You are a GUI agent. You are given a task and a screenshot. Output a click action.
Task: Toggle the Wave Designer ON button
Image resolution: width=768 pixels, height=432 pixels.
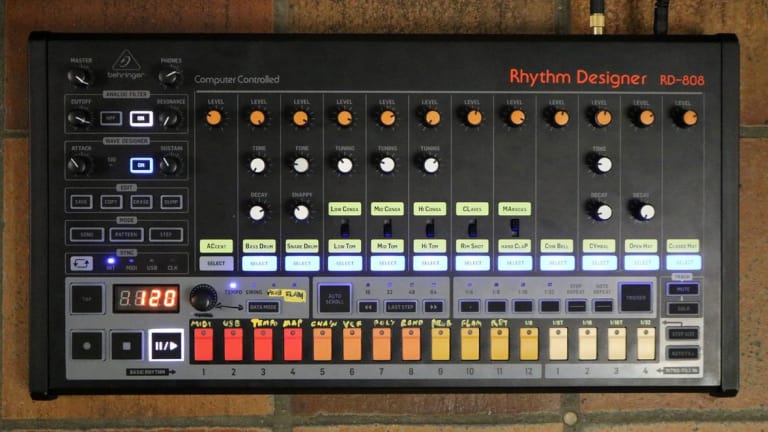click(141, 165)
